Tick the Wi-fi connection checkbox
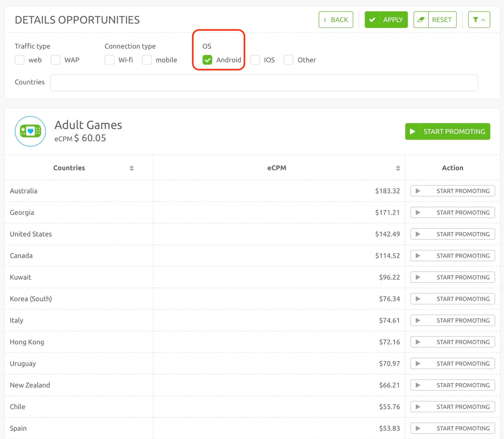The height and width of the screenshot is (439, 504). point(110,60)
